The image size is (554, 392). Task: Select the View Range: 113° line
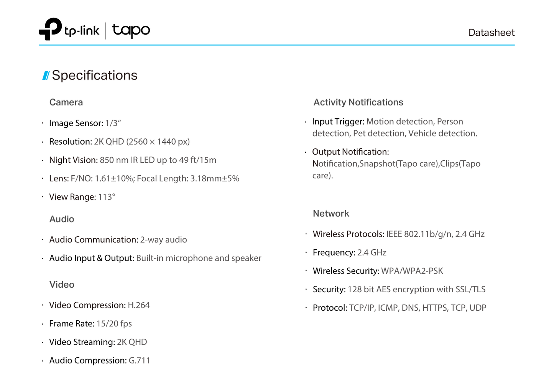point(82,197)
